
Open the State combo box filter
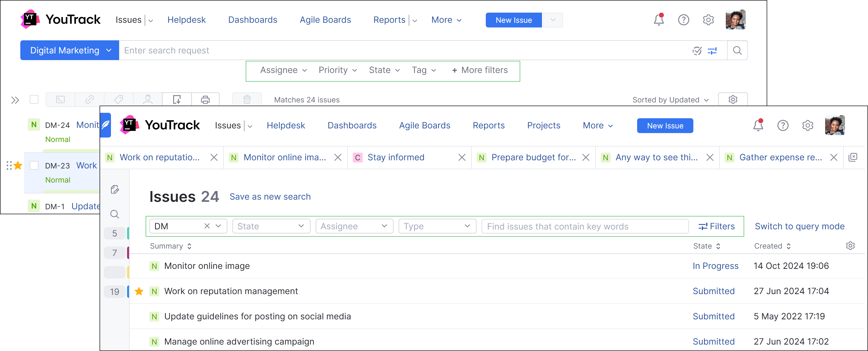coord(271,227)
